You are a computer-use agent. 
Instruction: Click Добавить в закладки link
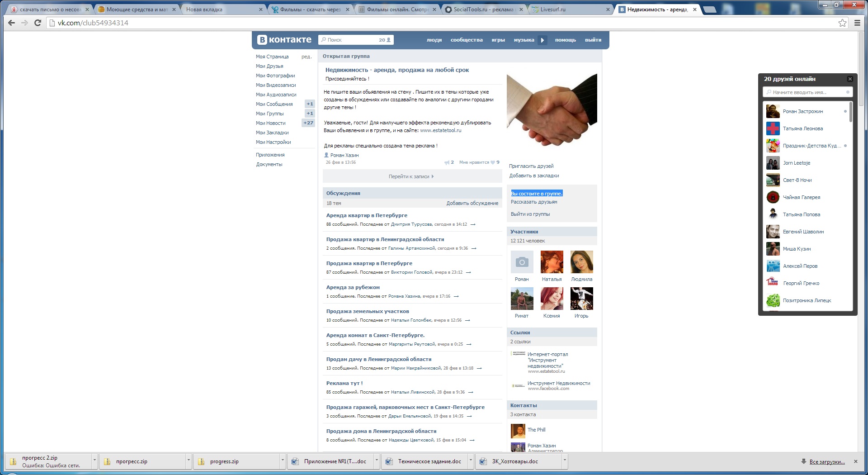534,176
